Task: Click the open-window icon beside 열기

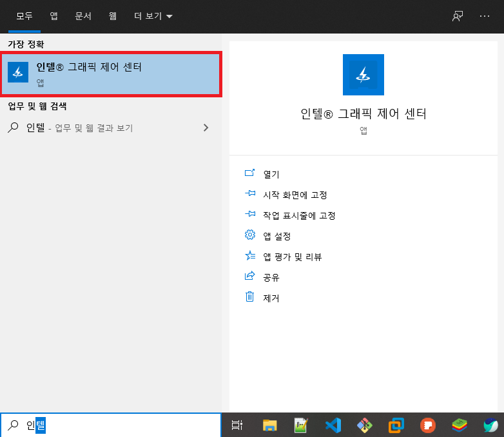Action: (x=250, y=173)
